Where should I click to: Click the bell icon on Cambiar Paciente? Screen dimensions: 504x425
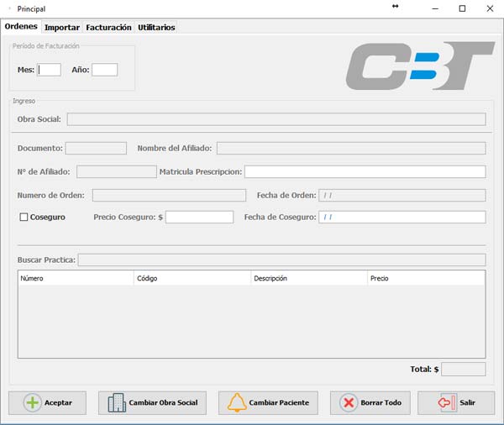(237, 402)
